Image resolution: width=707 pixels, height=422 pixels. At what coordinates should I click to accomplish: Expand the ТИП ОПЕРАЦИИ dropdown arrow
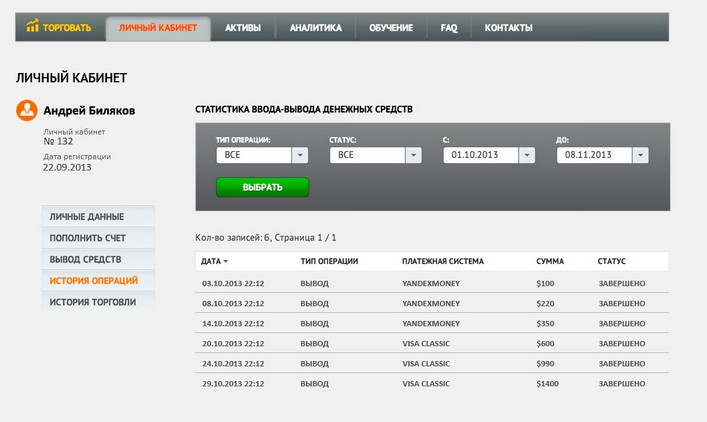pyautogui.click(x=300, y=155)
